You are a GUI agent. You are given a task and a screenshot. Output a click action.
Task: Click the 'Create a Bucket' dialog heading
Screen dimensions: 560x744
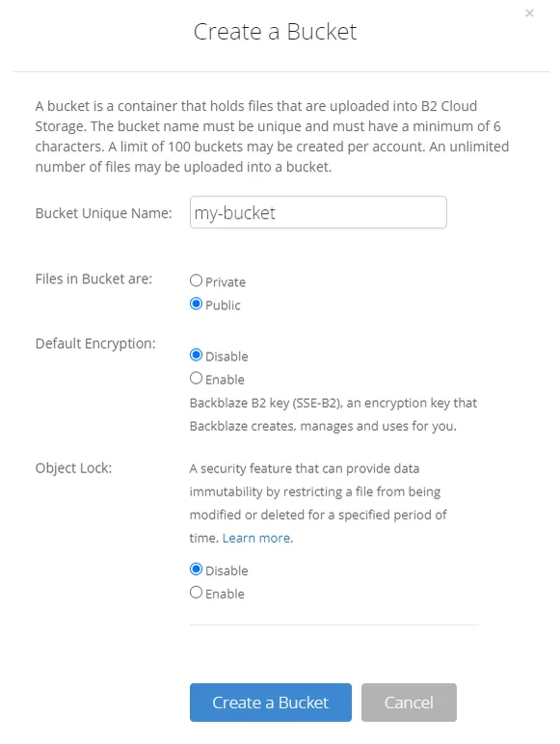tap(276, 32)
